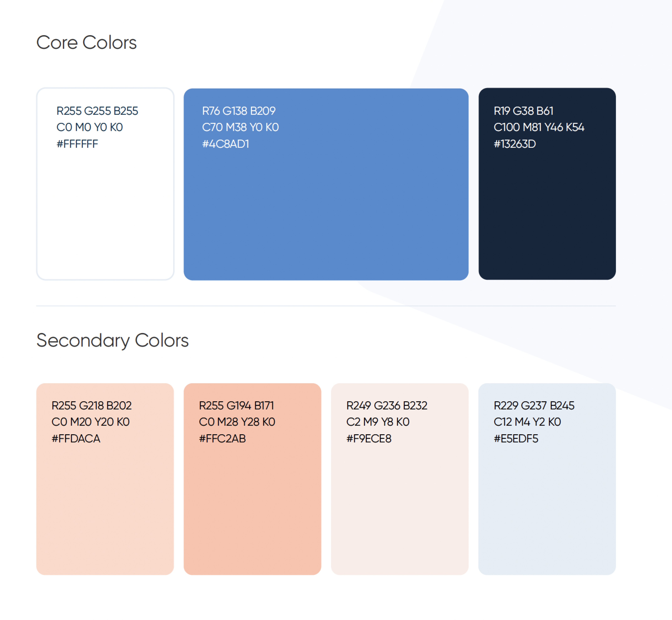Click the C100 M81 Y46 K54 text
Image resolution: width=672 pixels, height=620 pixels.
click(539, 127)
